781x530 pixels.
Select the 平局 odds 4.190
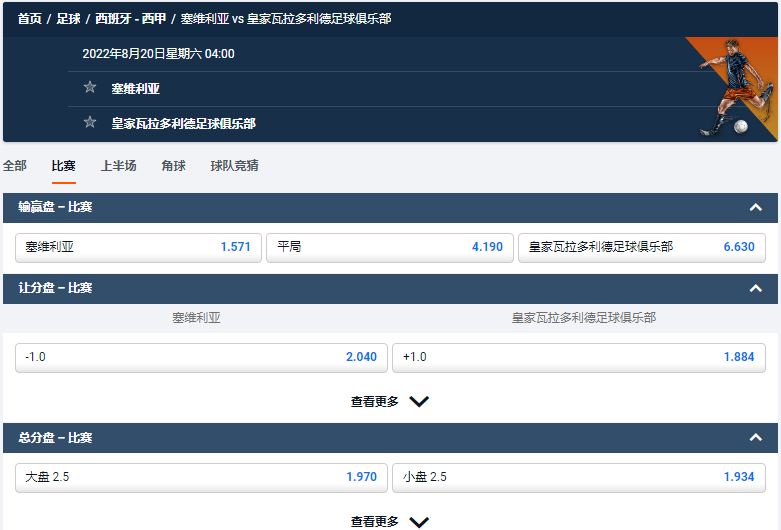pyautogui.click(x=390, y=248)
